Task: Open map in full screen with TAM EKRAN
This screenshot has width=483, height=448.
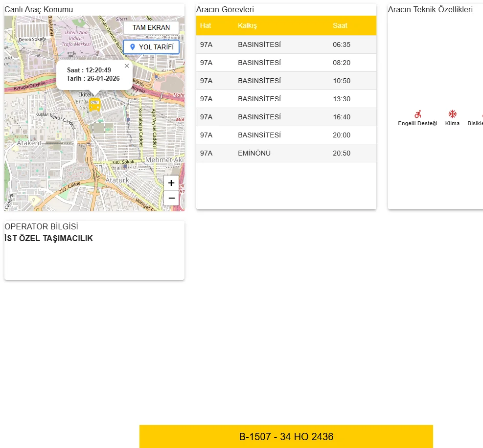Action: click(151, 27)
